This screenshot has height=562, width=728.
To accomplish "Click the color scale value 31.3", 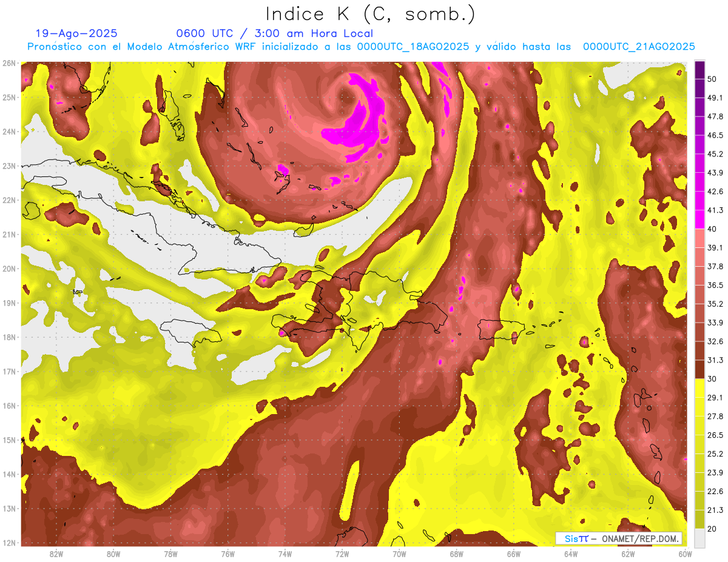I will 715,360.
